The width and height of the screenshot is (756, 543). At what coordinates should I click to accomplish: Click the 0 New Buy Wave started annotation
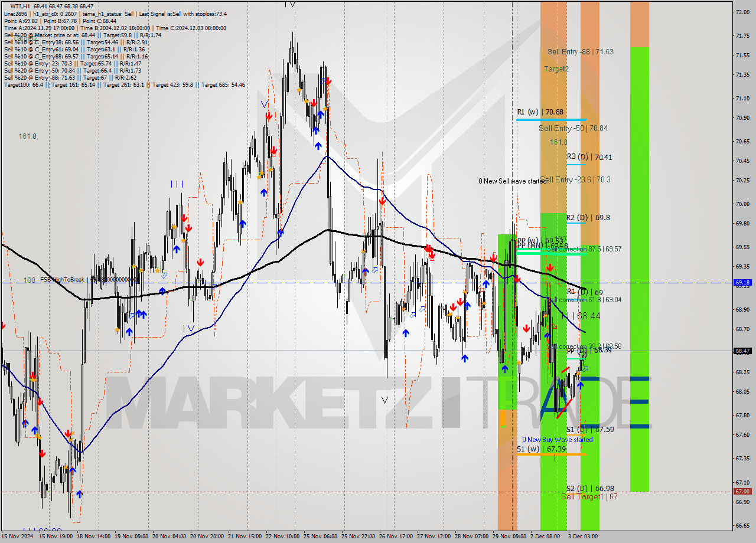tap(557, 440)
